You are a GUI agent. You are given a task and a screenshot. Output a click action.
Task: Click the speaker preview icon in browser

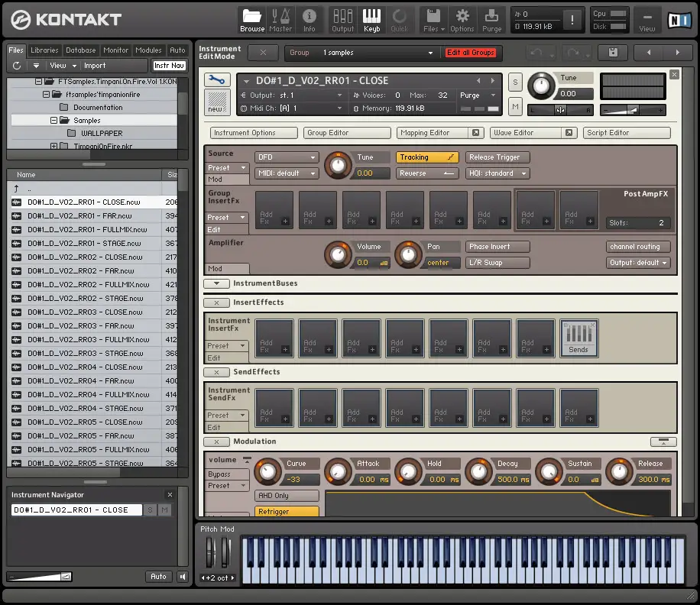click(183, 577)
